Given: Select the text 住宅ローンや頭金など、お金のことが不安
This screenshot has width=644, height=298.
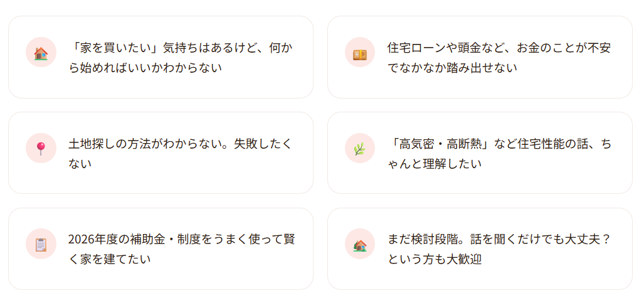Looking at the screenshot, I should pos(499,48).
